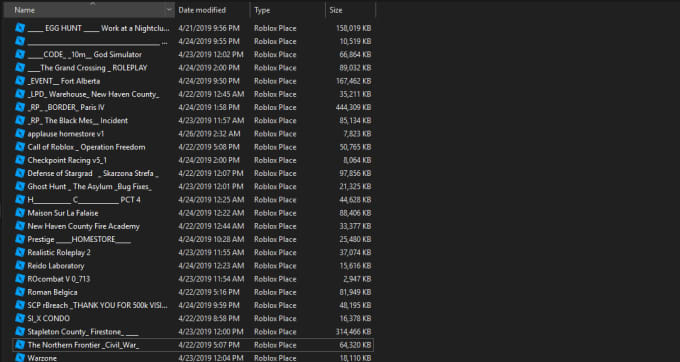Viewport: 680px width, 362px height.
Task: Click the icon next to applause homestore v1
Action: 20,134
